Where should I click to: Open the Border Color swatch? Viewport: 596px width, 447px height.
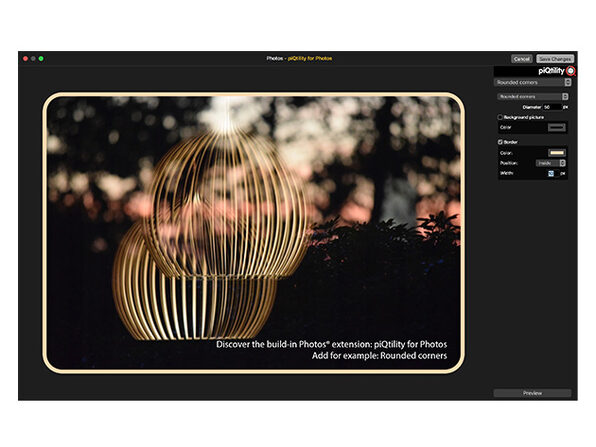pos(556,153)
